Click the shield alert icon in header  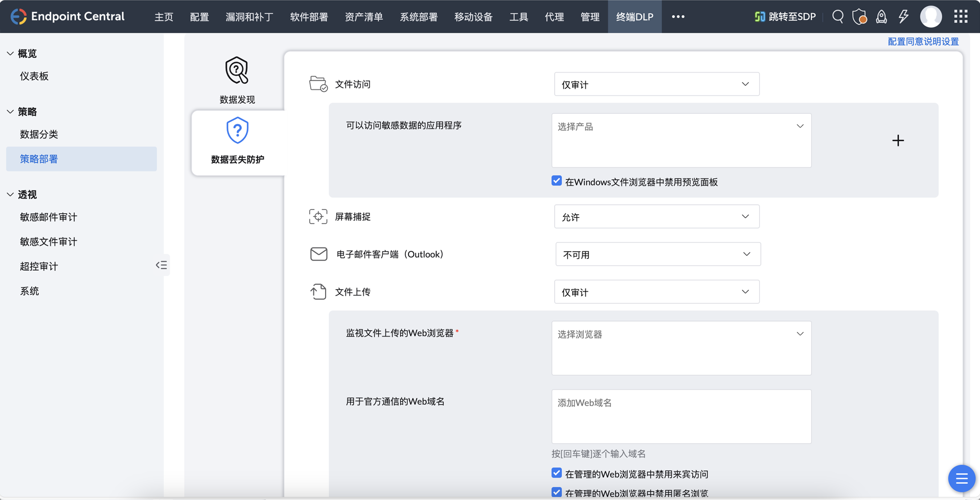point(859,16)
